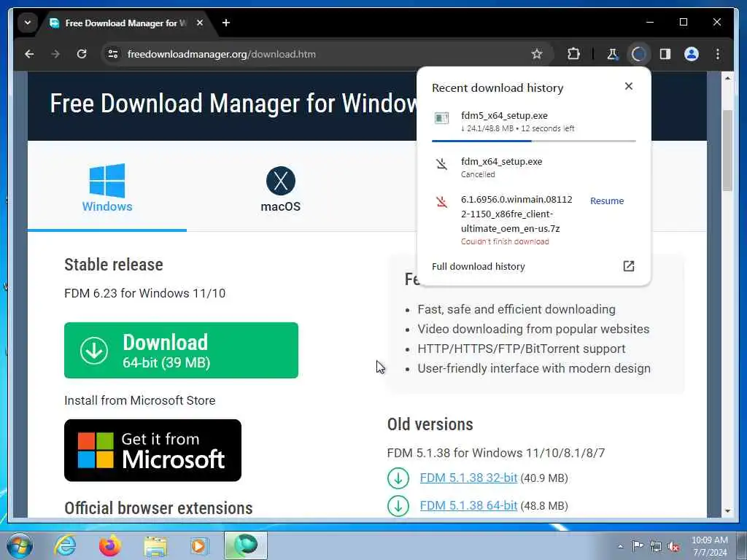
Task: Go back using the browser back arrow
Action: [x=29, y=54]
